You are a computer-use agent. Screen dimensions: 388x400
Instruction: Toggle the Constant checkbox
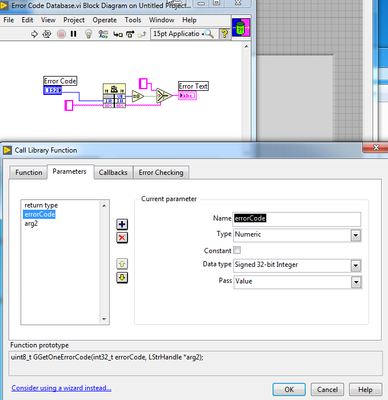pos(237,250)
